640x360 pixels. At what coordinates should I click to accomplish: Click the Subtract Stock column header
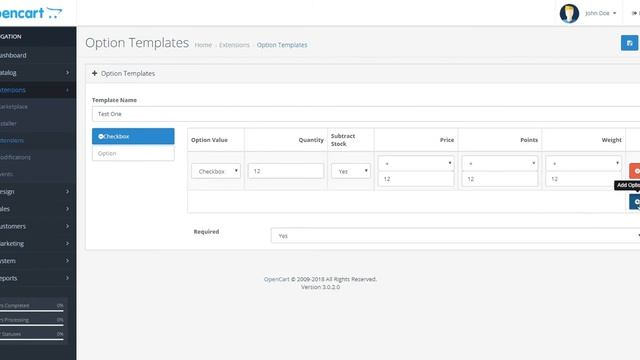[343, 140]
